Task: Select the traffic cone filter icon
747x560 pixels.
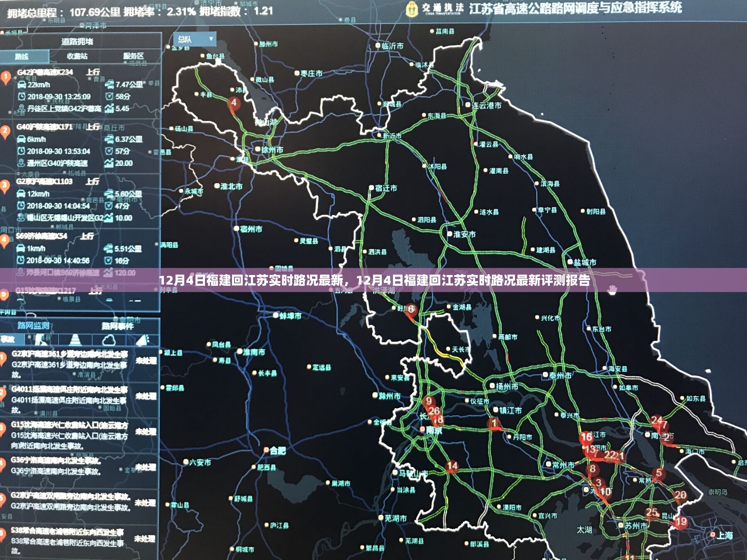Action: (75, 340)
